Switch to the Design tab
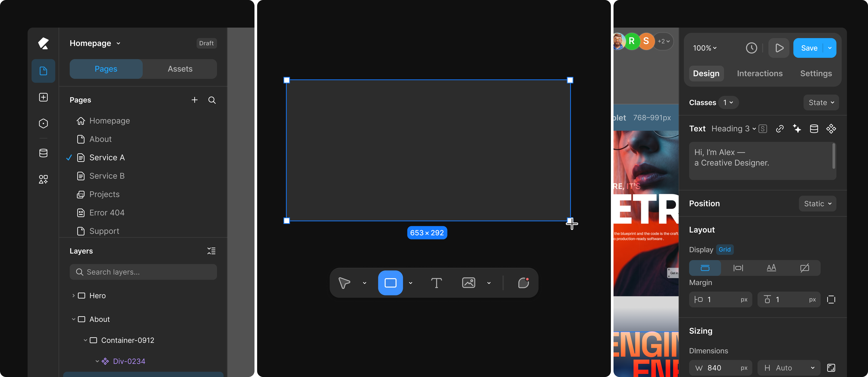This screenshot has width=868, height=377. [706, 73]
